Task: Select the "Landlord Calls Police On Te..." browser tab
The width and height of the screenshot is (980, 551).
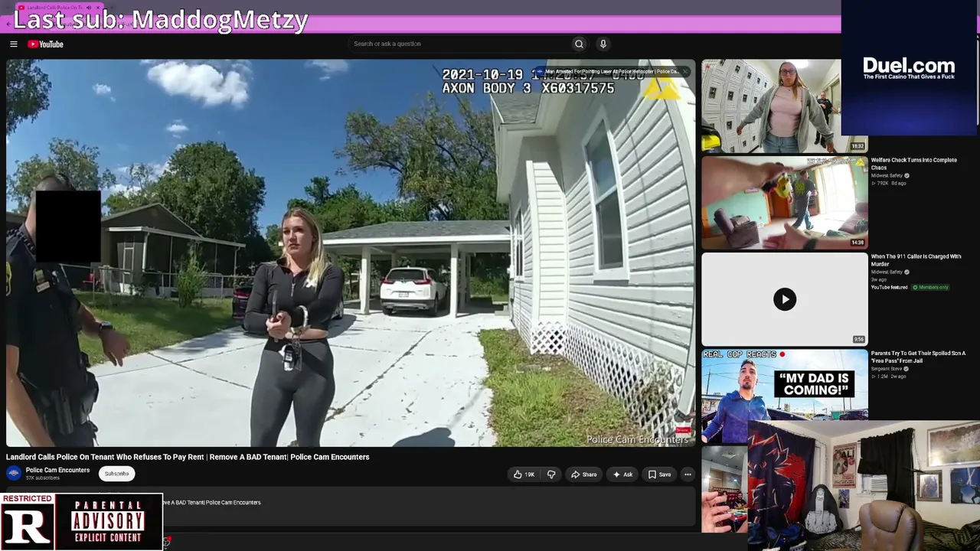Action: click(x=57, y=8)
